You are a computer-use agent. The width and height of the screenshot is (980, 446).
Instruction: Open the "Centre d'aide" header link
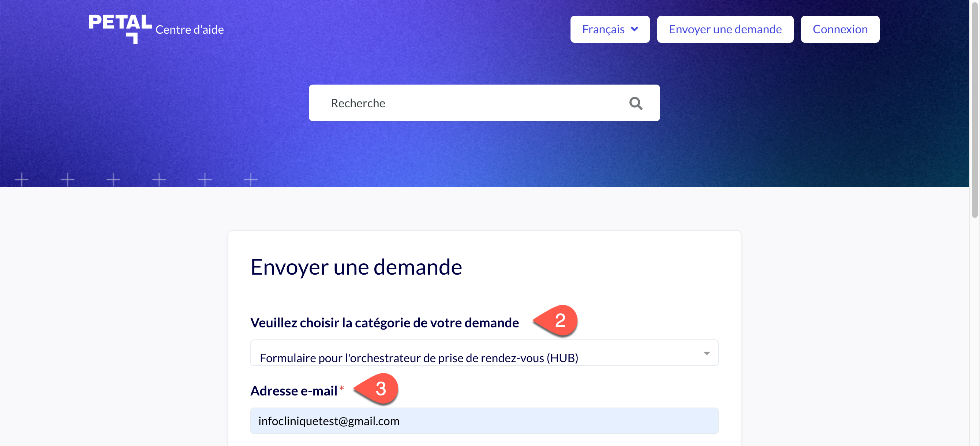[190, 29]
